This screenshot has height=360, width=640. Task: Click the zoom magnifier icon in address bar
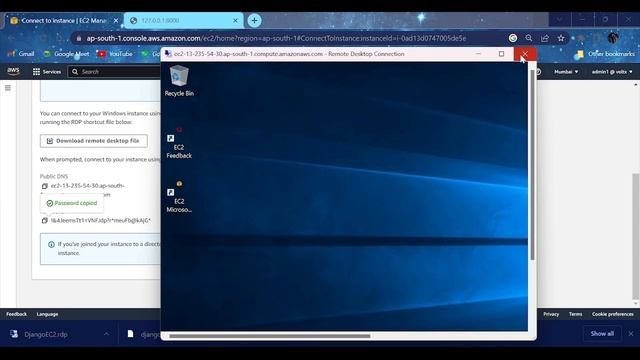(x=529, y=38)
